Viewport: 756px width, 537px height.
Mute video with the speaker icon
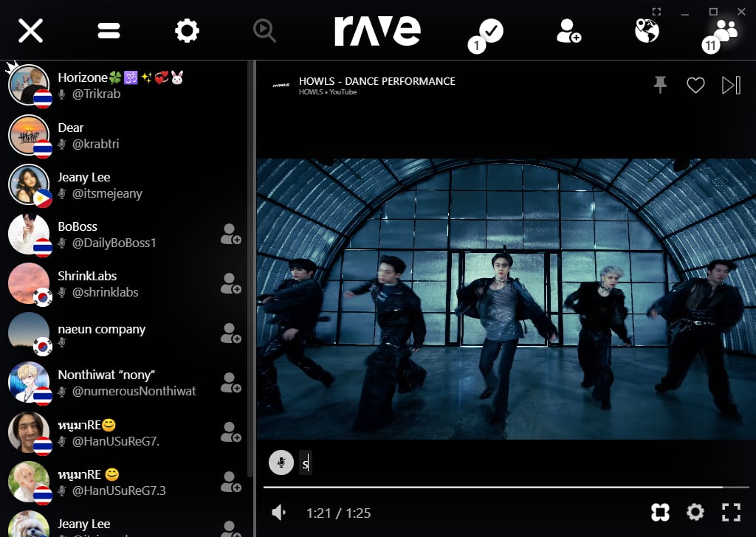279,513
